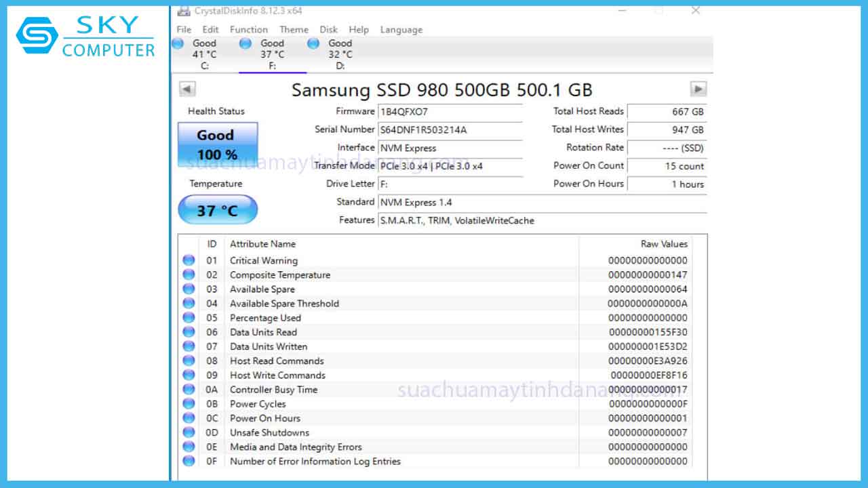Click status orb for Critical Warning
Image resolution: width=868 pixels, height=488 pixels.
coord(189,260)
